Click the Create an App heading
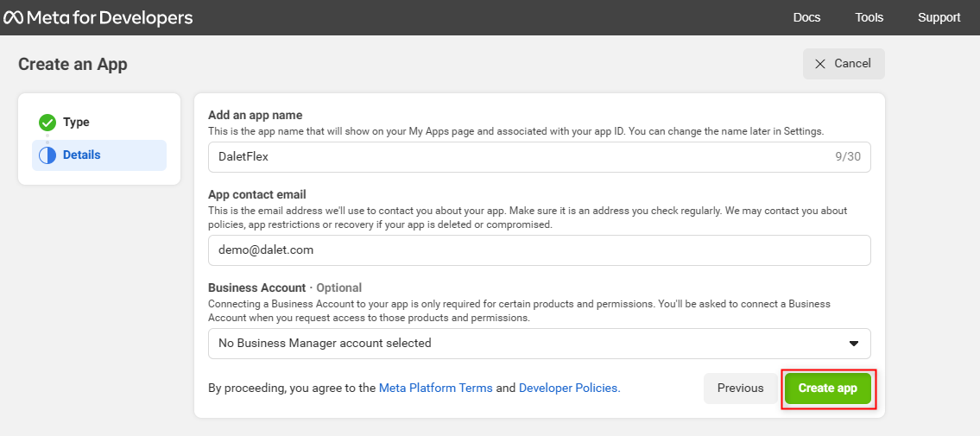 [73, 64]
